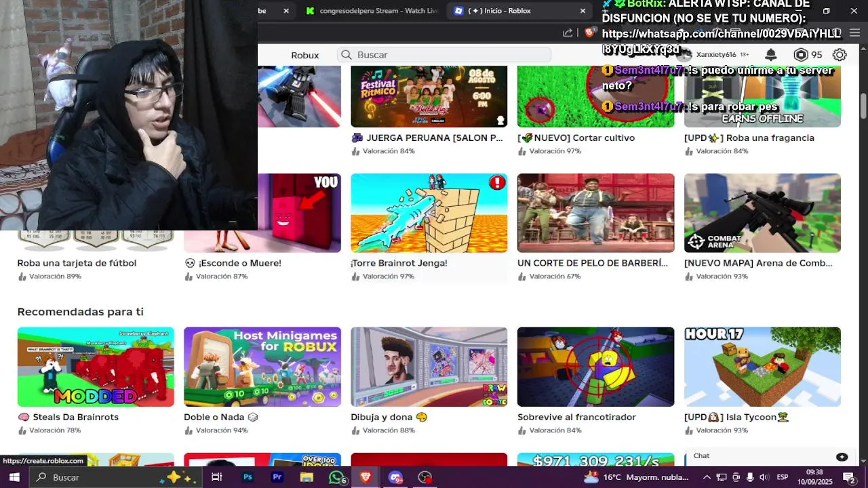
Task: Open volume control in system tray
Action: pyautogui.click(x=764, y=477)
